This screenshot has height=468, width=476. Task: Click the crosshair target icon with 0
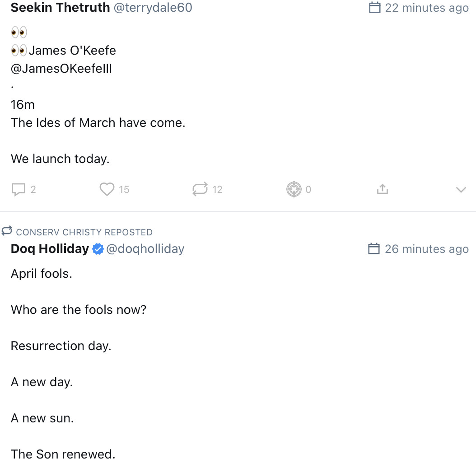[294, 189]
